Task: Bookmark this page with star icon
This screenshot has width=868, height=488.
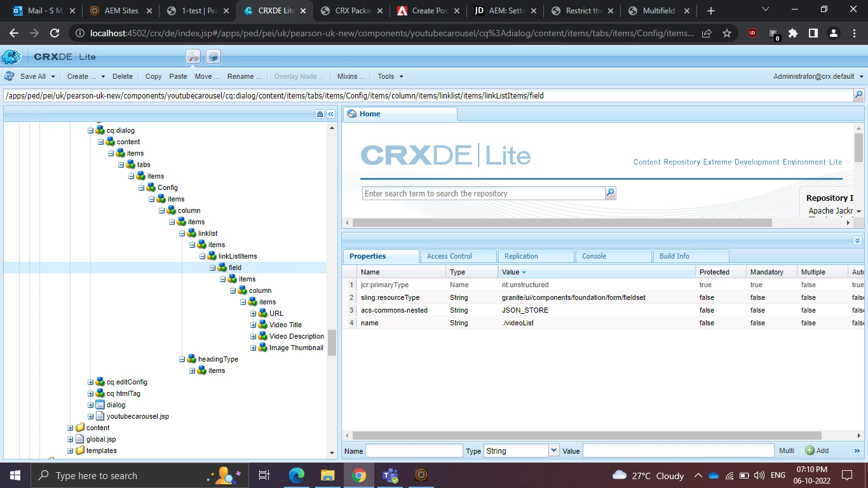Action: pyautogui.click(x=727, y=34)
